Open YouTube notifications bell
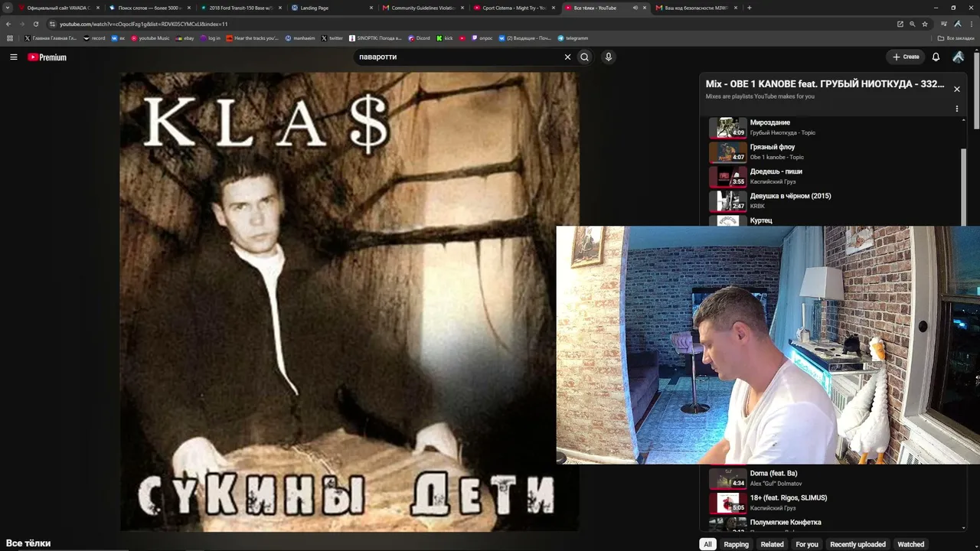The height and width of the screenshot is (551, 980). point(936,57)
